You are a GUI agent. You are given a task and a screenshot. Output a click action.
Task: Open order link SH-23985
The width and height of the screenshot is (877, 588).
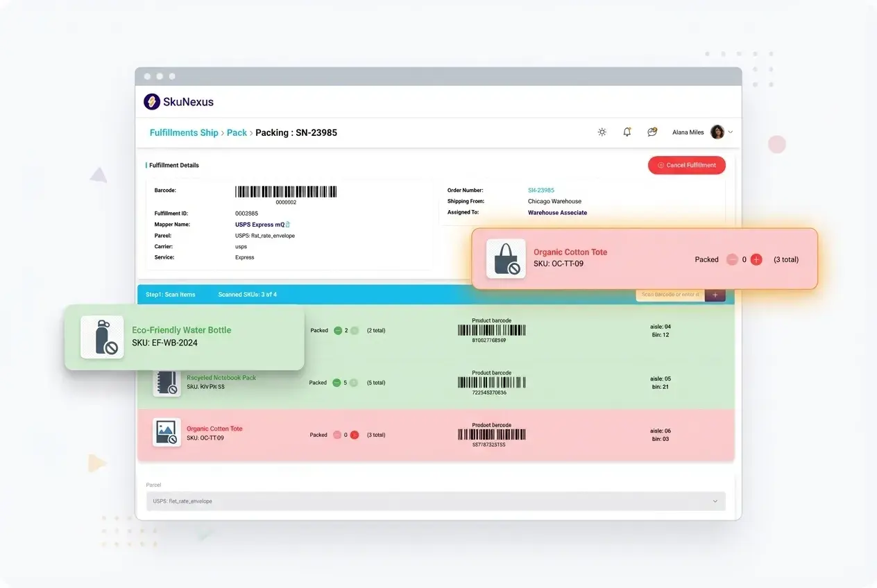click(542, 190)
